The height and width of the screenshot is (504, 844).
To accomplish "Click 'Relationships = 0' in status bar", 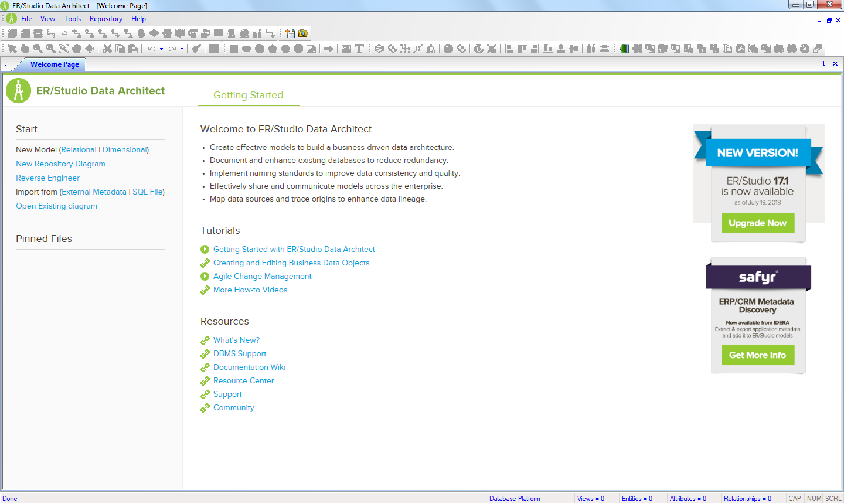I will pos(747,499).
